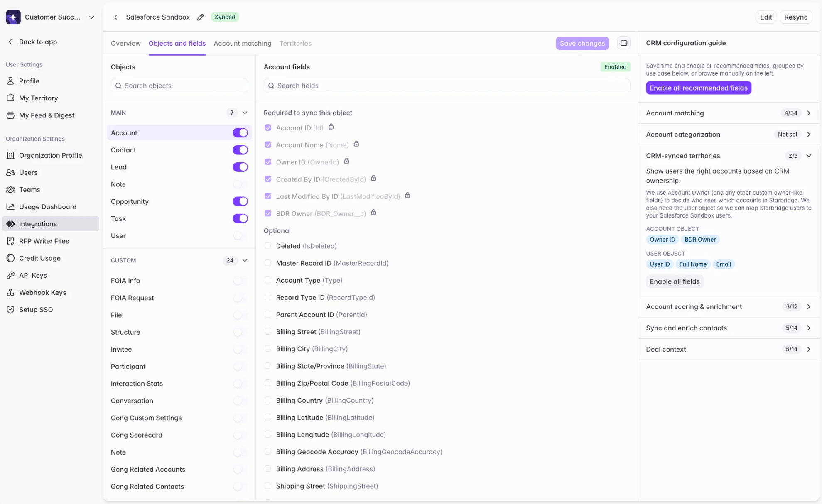Select the Objects and fields tab
The image size is (822, 504).
[x=177, y=43]
